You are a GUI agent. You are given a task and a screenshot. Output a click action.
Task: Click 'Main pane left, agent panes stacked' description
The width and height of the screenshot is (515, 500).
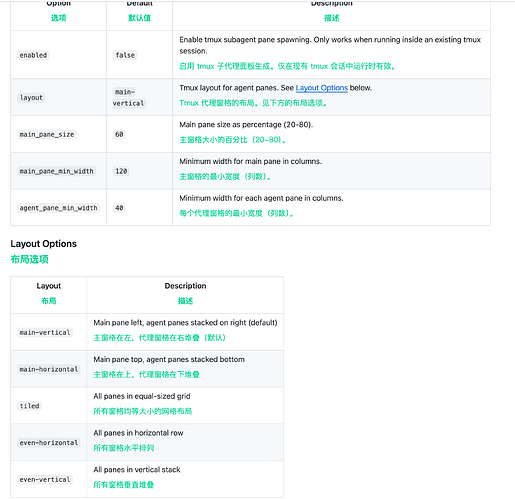(185, 323)
